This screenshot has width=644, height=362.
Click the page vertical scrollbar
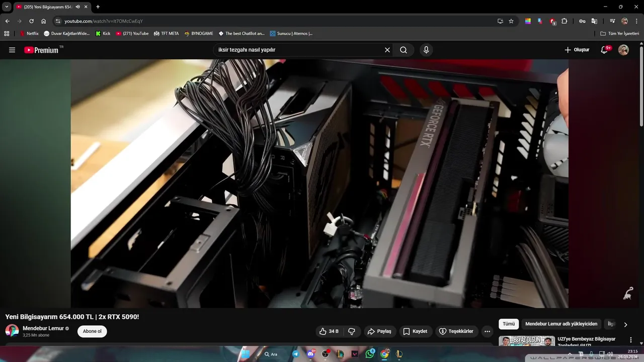click(641, 85)
